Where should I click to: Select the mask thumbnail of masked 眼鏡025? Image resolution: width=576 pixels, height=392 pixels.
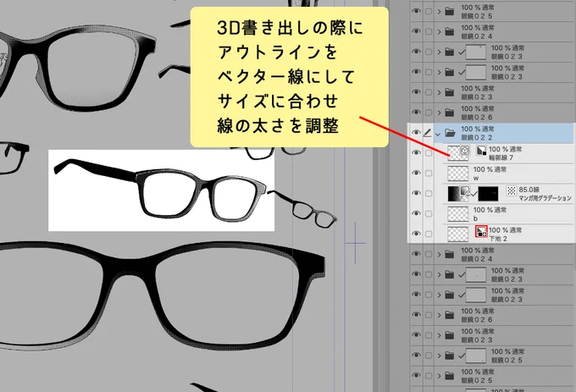[476, 356]
